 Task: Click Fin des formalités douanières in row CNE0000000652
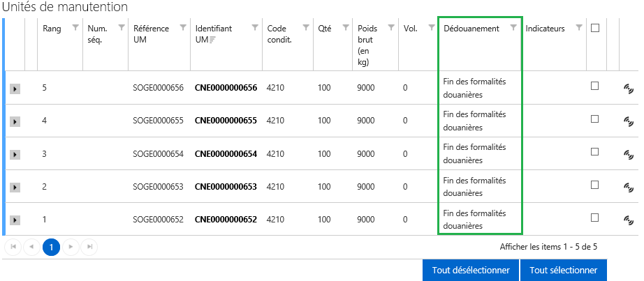474,220
